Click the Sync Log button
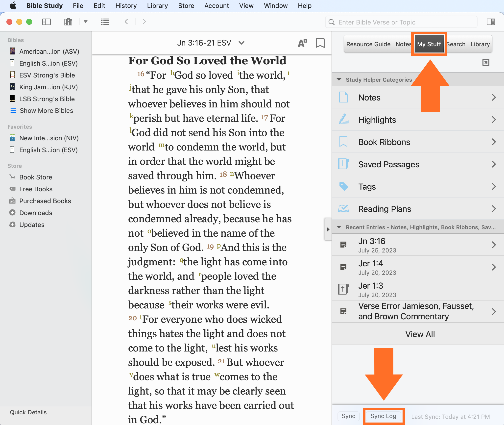 383,416
